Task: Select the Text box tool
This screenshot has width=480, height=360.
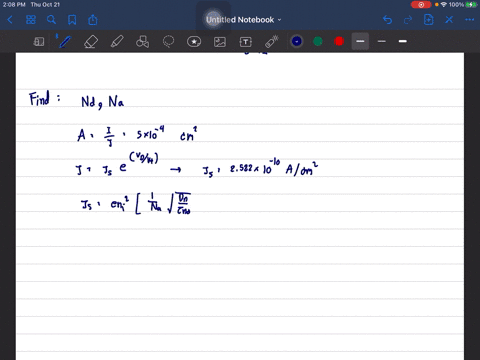Action: 246,42
